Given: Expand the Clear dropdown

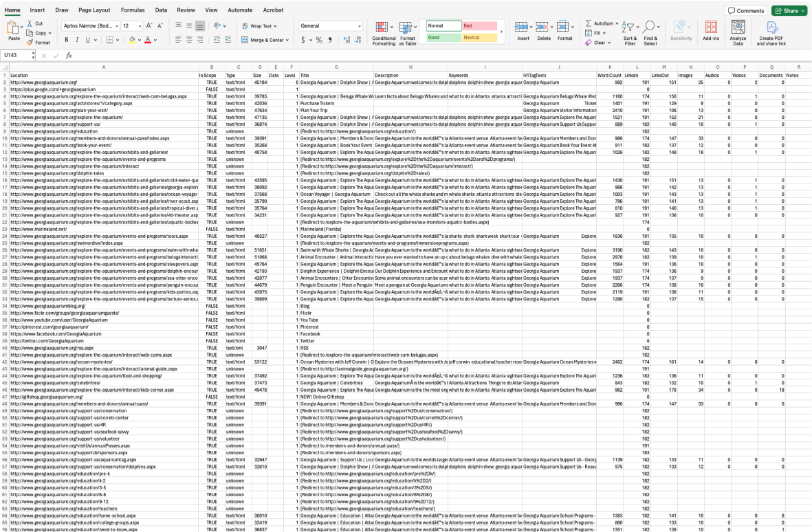Looking at the screenshot, I should coord(610,43).
